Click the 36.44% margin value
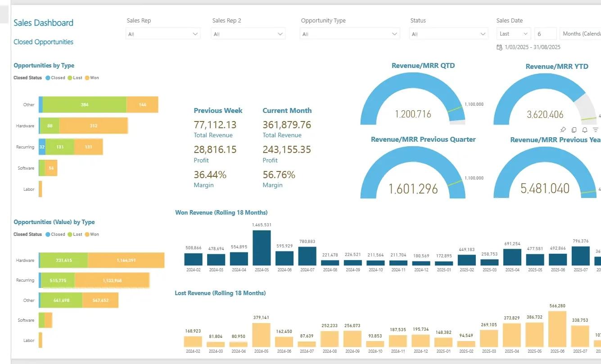 210,175
